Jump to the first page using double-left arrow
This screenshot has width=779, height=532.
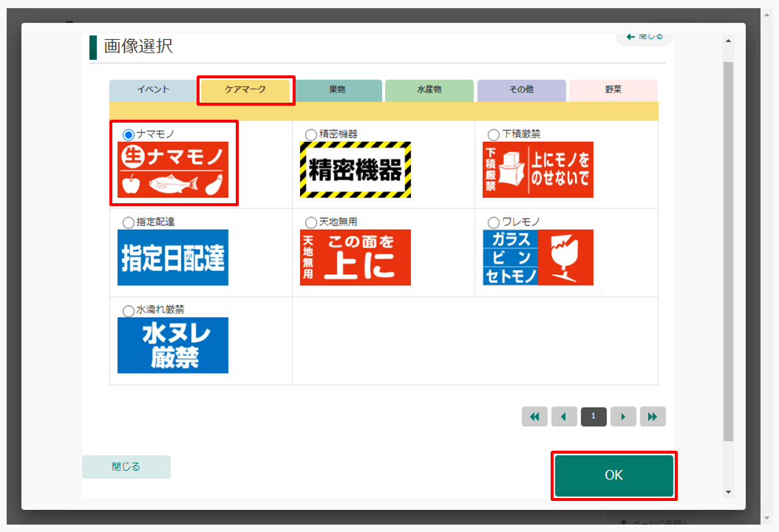click(x=534, y=416)
